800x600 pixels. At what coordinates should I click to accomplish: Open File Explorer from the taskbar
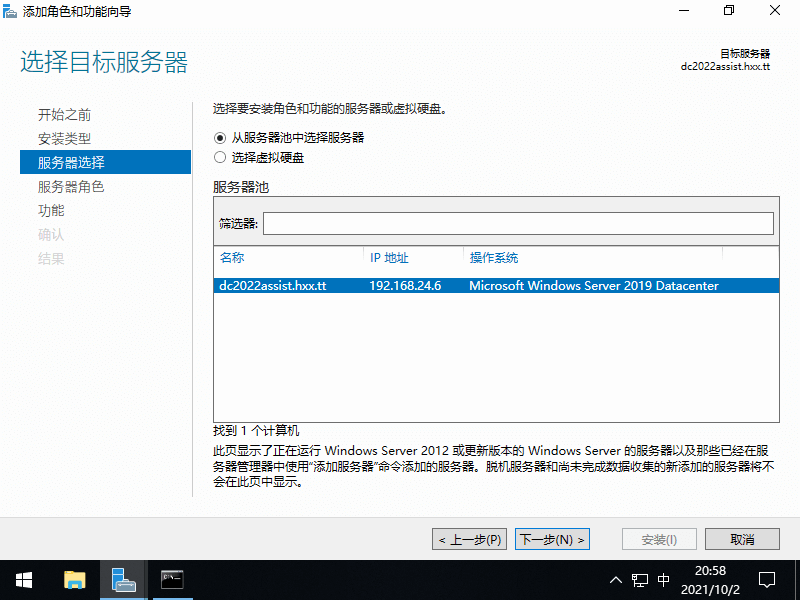(75, 580)
